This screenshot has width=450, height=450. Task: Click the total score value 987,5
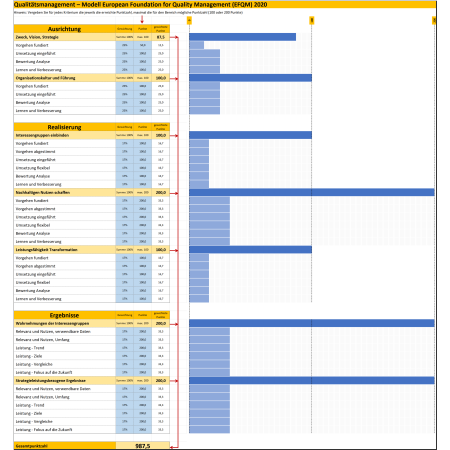(143, 446)
